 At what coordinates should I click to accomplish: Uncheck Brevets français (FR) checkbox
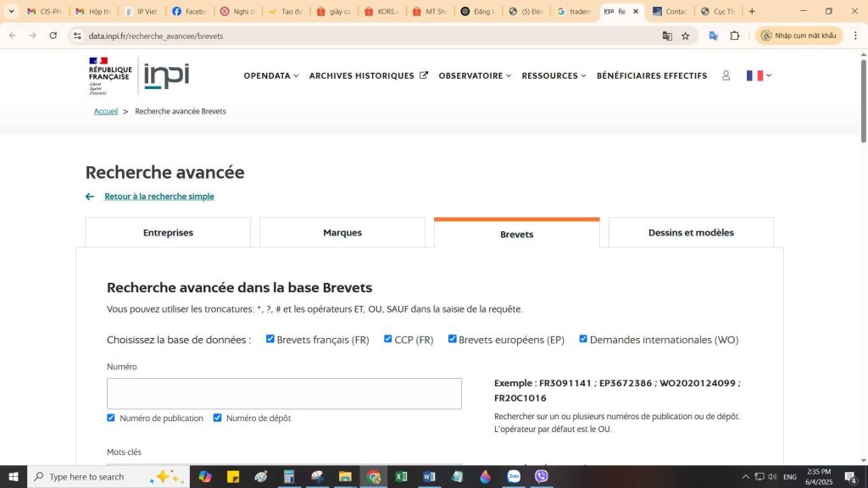pos(270,339)
